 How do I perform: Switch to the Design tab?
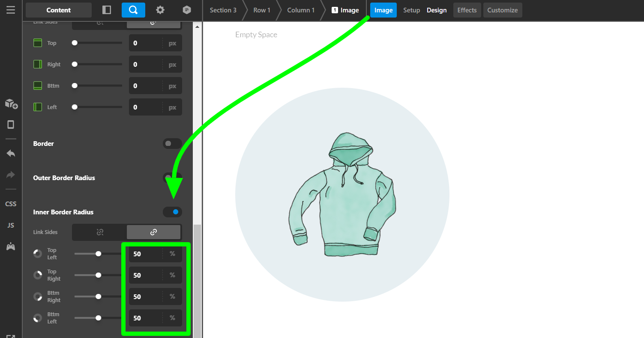tap(437, 10)
